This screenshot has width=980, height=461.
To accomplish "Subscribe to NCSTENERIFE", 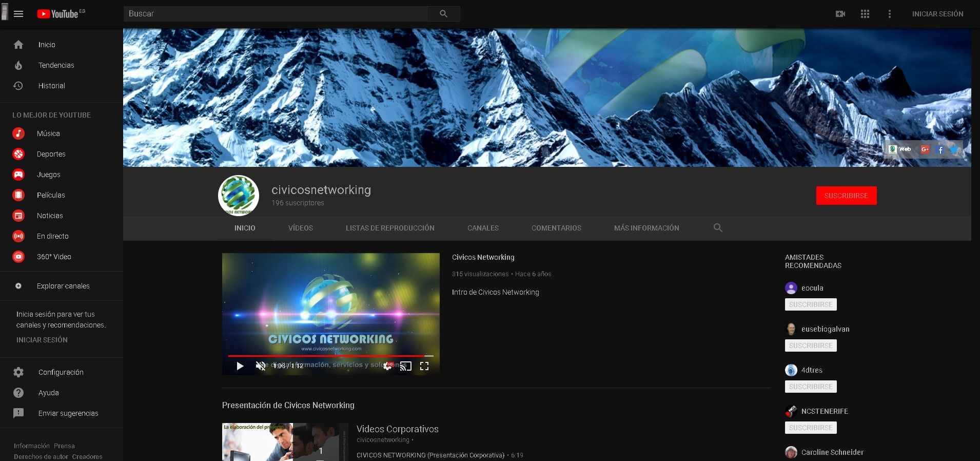I will (x=811, y=428).
